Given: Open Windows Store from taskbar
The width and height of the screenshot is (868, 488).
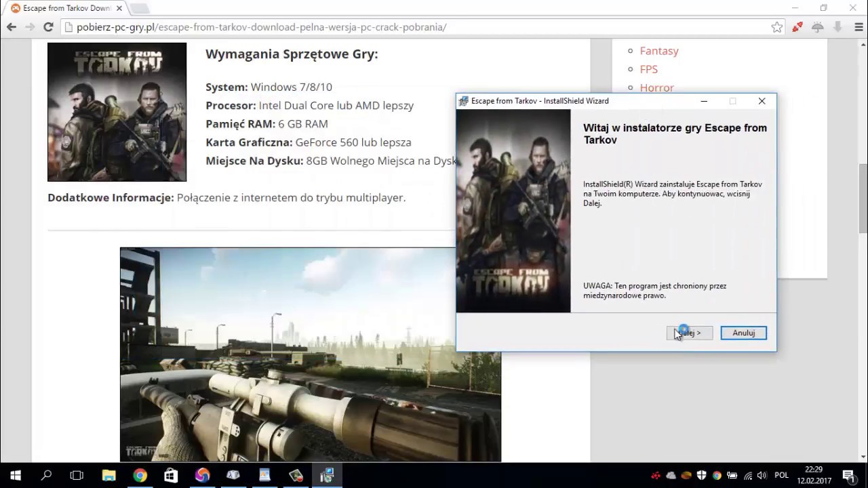Looking at the screenshot, I should click(x=171, y=475).
